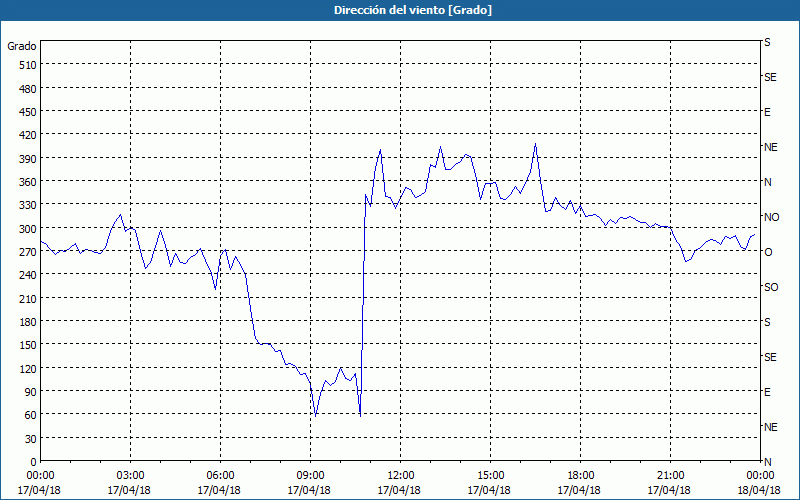The width and height of the screenshot is (800, 500).
Task: Select the 300 degree axis label
Action: [28, 229]
